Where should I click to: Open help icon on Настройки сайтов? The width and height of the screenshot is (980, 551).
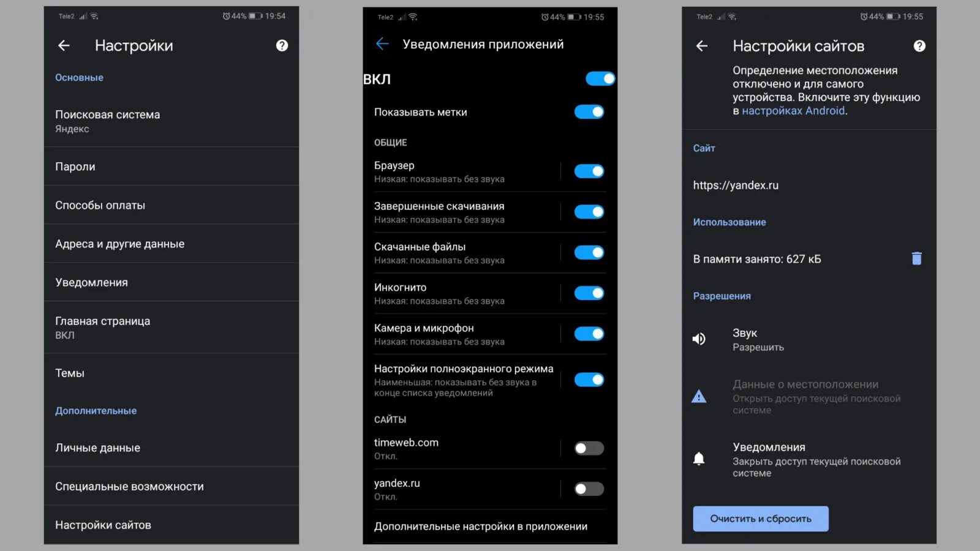[919, 46]
